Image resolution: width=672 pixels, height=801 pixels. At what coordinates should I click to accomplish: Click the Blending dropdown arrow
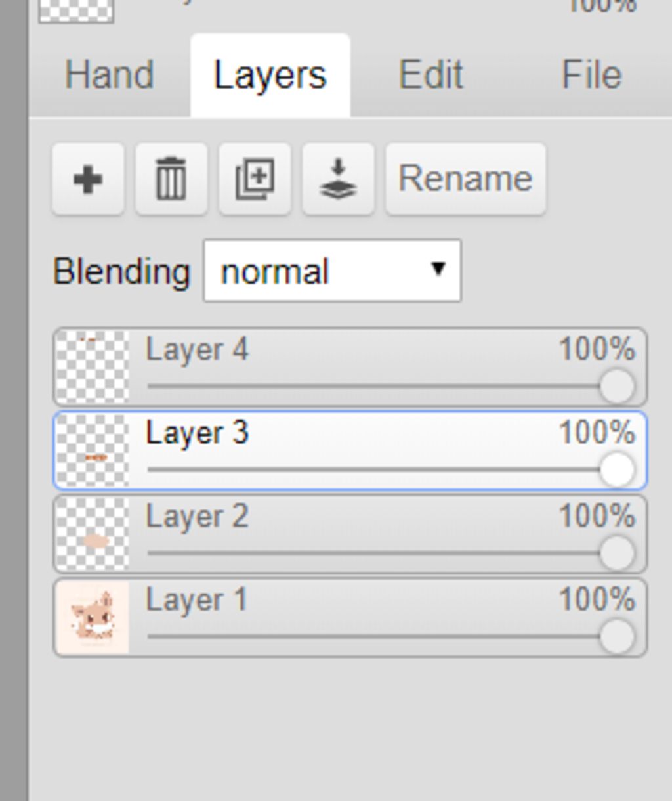438,269
